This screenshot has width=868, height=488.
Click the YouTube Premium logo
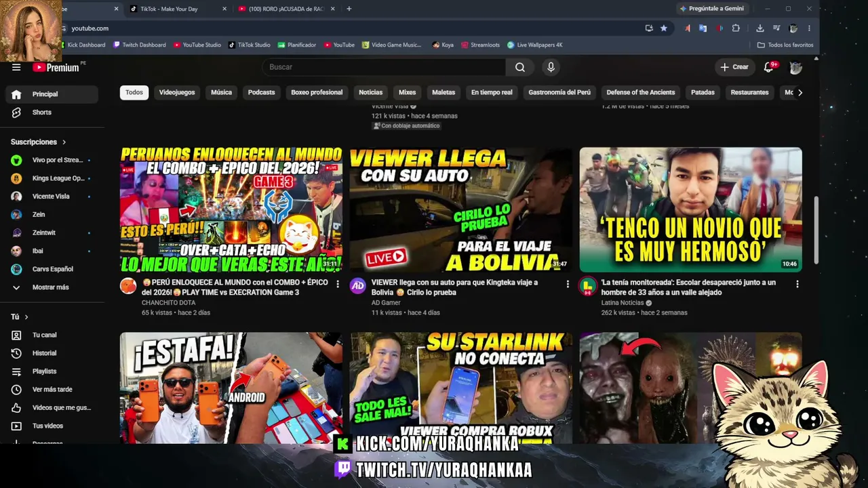pyautogui.click(x=56, y=67)
